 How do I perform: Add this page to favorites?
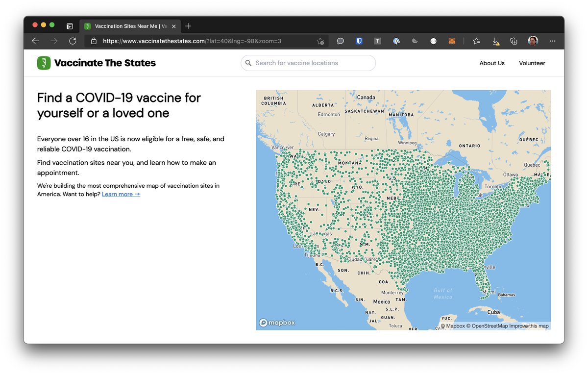[320, 41]
